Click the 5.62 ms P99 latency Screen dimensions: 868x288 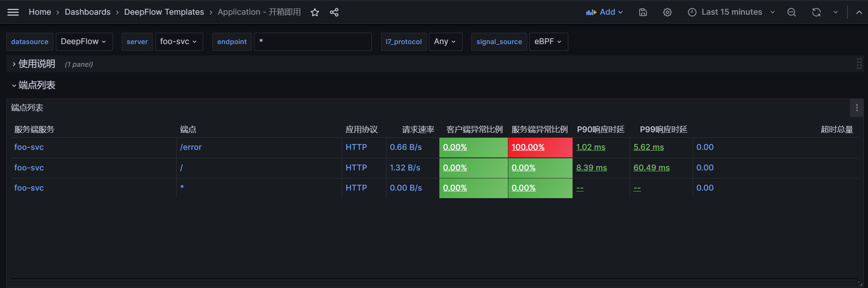tap(648, 147)
